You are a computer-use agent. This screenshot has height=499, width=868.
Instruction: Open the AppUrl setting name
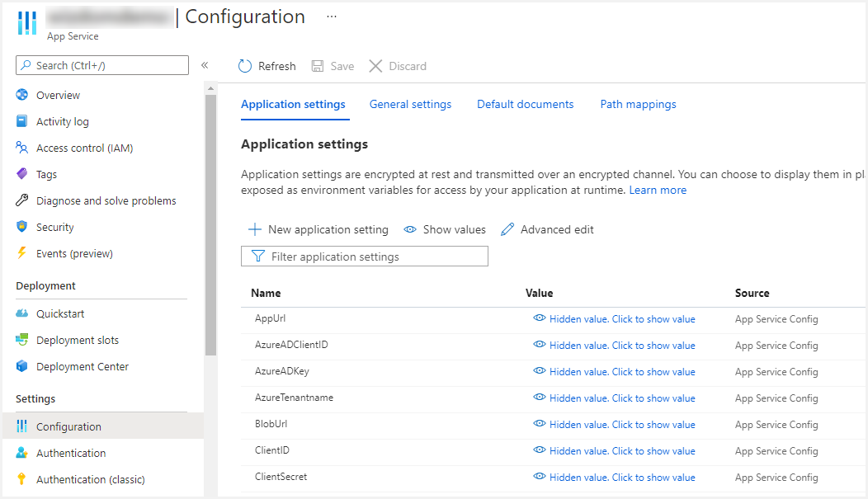tap(270, 318)
